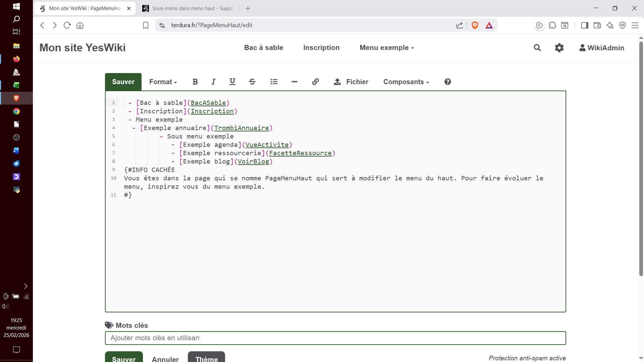Open the site search magnifier
Viewport: 644px width, 362px height.
[537, 48]
